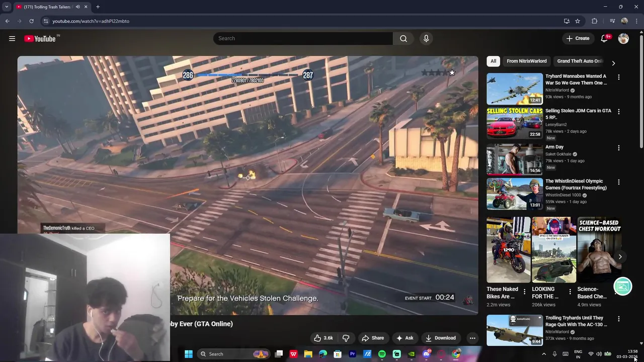Viewport: 644px width, 362px height.
Task: Open a new browser tab
Action: (x=98, y=7)
